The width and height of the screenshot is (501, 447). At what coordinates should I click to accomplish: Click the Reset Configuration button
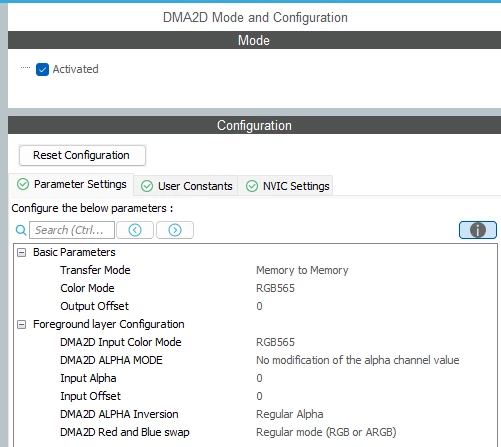pyautogui.click(x=82, y=155)
